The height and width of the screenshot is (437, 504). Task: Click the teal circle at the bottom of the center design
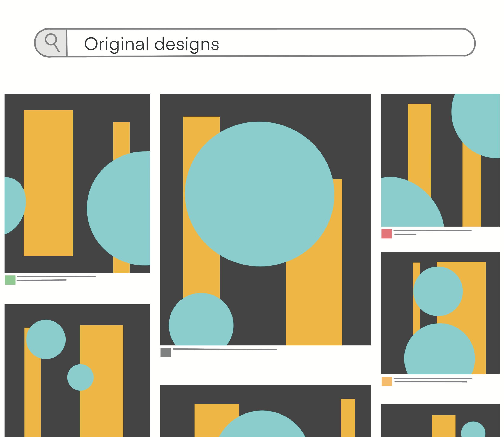click(x=201, y=322)
